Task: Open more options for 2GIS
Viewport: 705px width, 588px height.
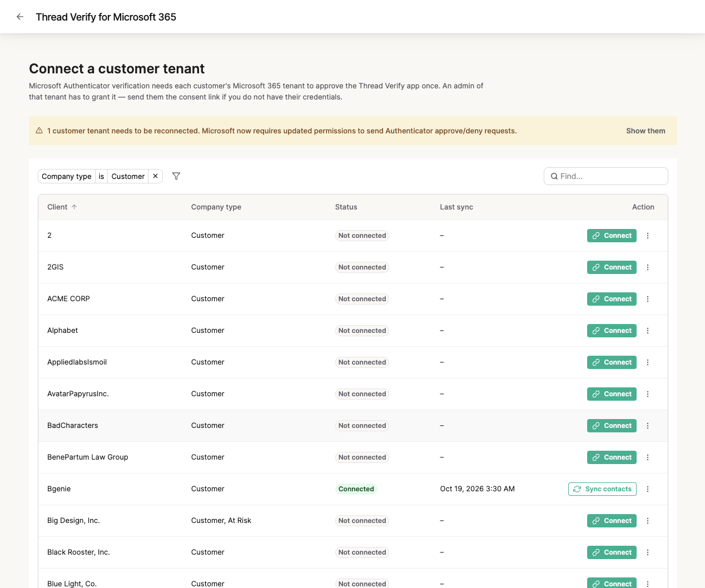Action: tap(648, 267)
